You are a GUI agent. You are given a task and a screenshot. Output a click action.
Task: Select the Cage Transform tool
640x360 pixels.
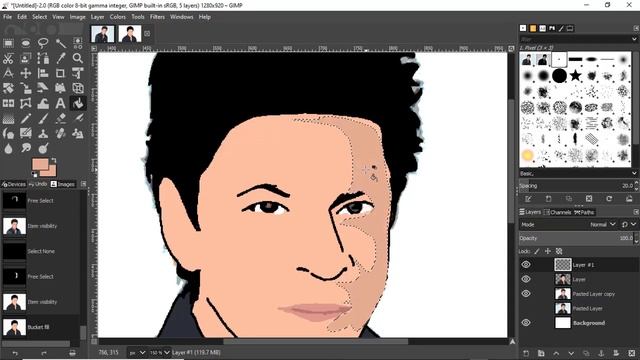point(25,103)
